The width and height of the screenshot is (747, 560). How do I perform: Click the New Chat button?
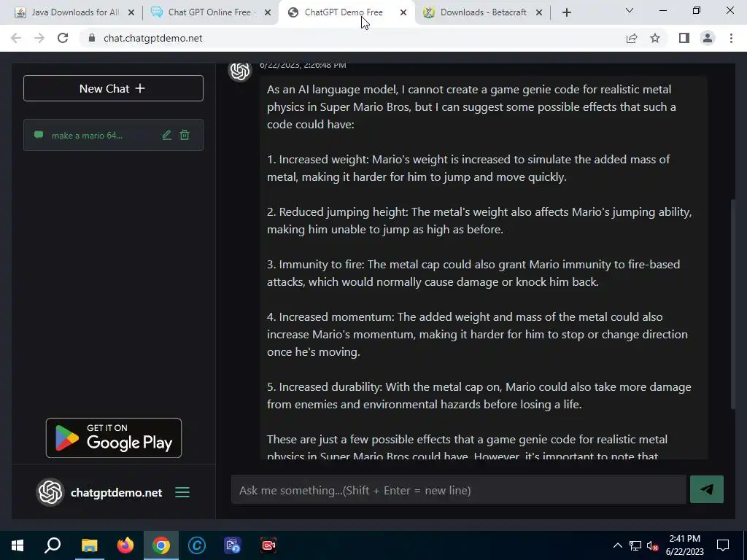click(x=113, y=88)
